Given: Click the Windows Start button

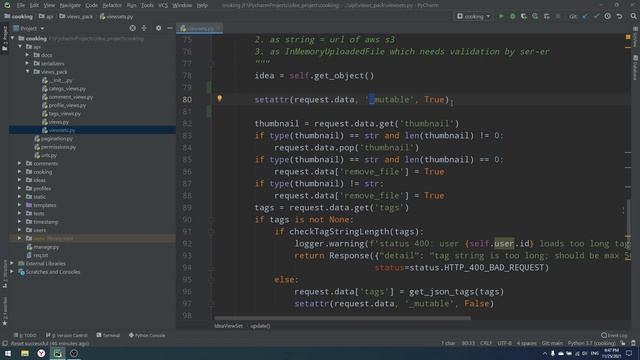Looking at the screenshot, I should coord(8,353).
